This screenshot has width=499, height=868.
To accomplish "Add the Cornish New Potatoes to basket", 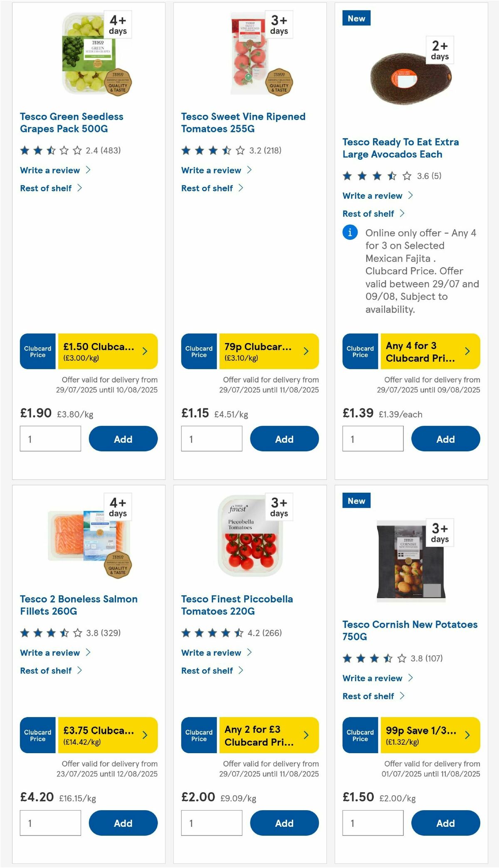I will (x=445, y=823).
